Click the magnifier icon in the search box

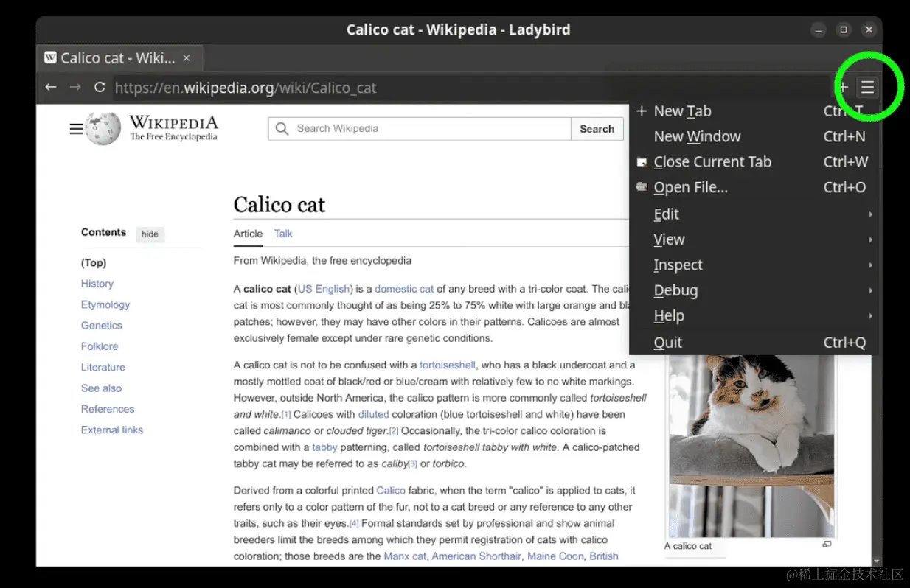(x=282, y=128)
